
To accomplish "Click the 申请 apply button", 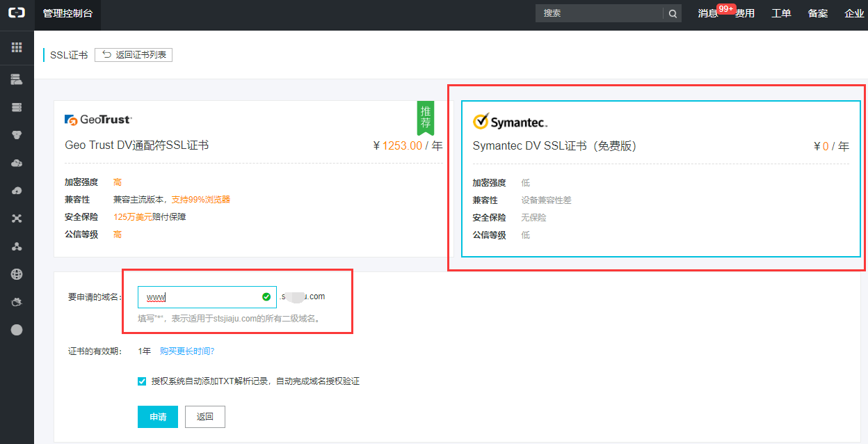I will pos(158,417).
